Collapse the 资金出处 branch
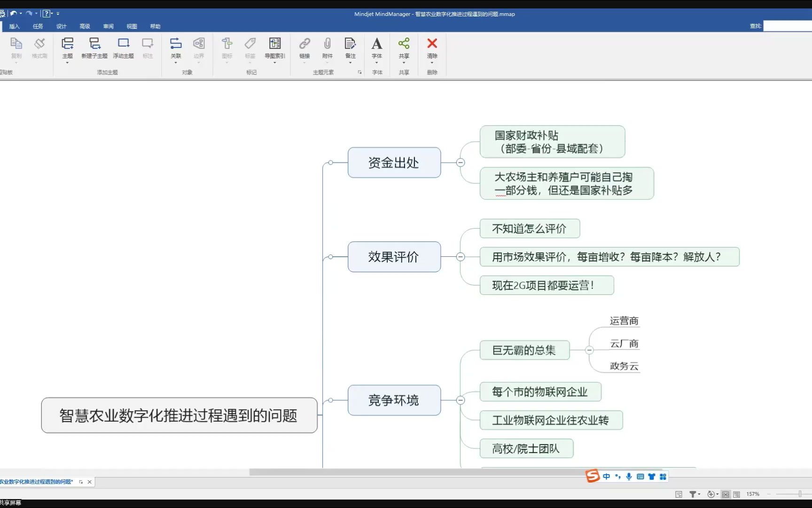This screenshot has width=812, height=508. (x=461, y=162)
